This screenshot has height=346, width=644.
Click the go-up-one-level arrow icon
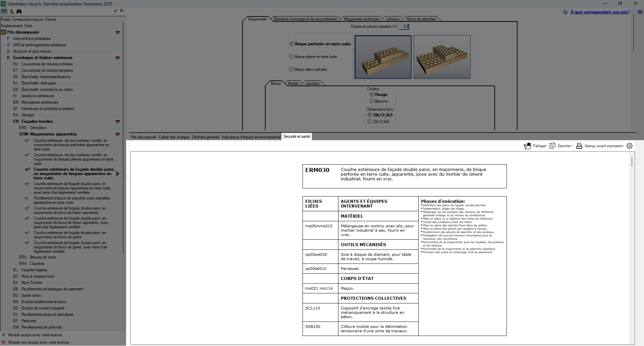point(12,11)
